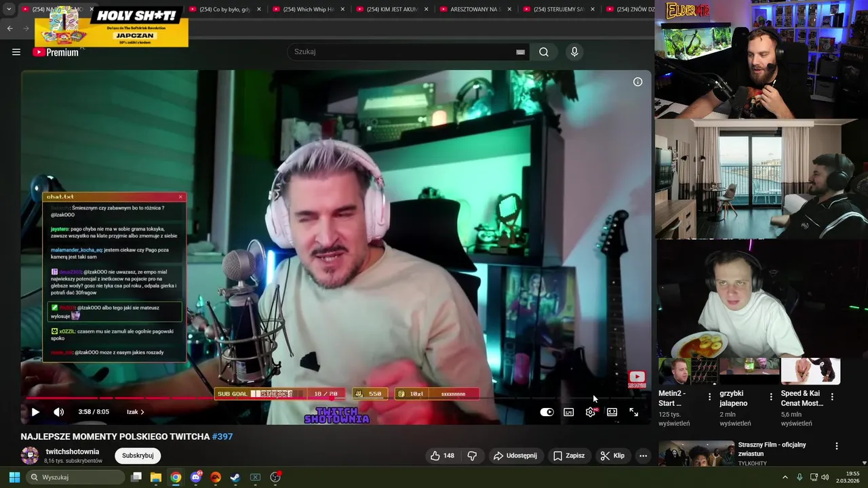
Task: Share the video via Udostępnij
Action: [x=515, y=456]
